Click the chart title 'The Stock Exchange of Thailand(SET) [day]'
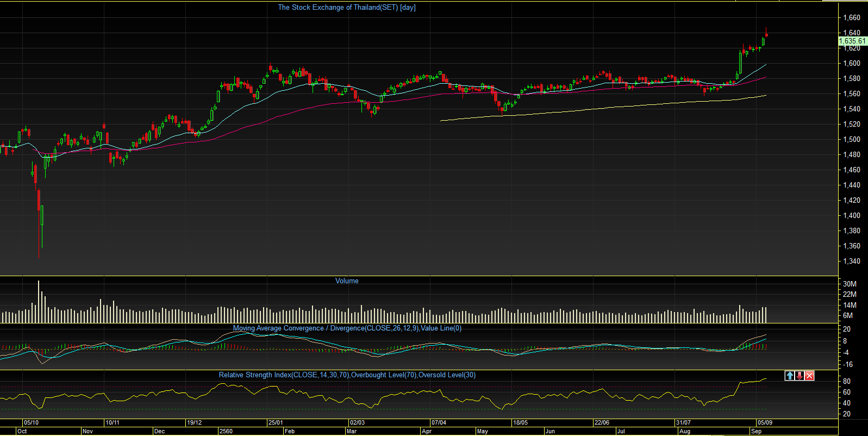868x436 pixels. [x=347, y=7]
